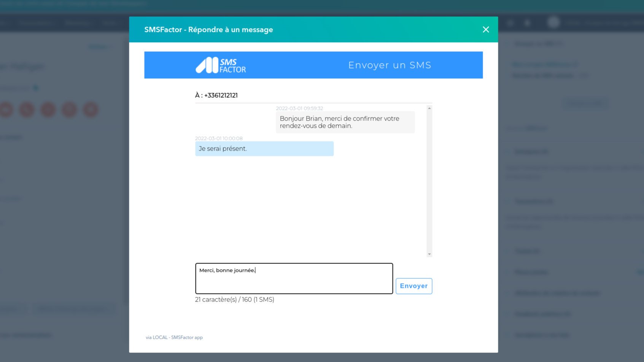Click the conversation scrollbar up arrow
This screenshot has height=362, width=644.
coord(429,108)
